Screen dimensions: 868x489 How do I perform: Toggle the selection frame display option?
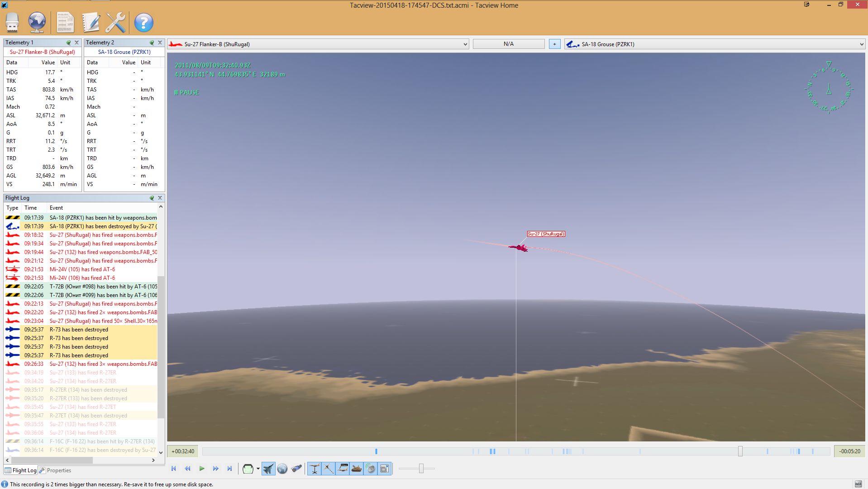coord(385,469)
